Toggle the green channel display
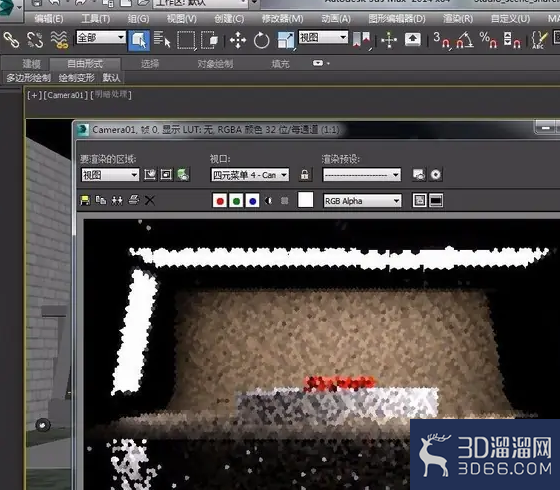 [x=236, y=201]
